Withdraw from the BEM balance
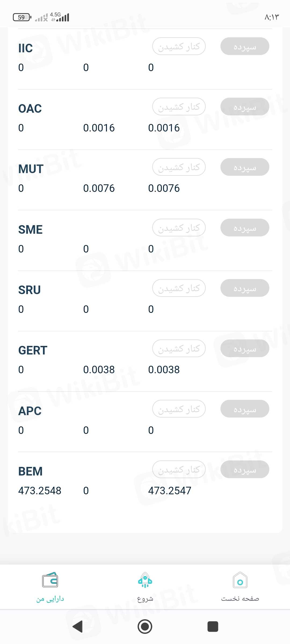290x644 pixels. [179, 469]
